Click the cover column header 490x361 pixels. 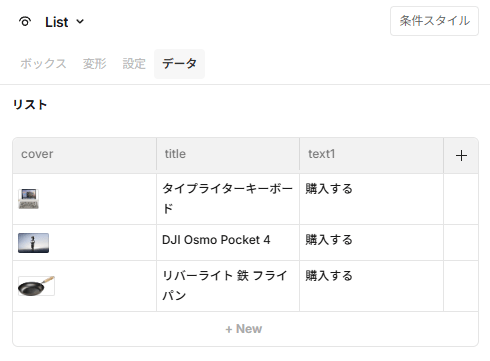[85, 155]
